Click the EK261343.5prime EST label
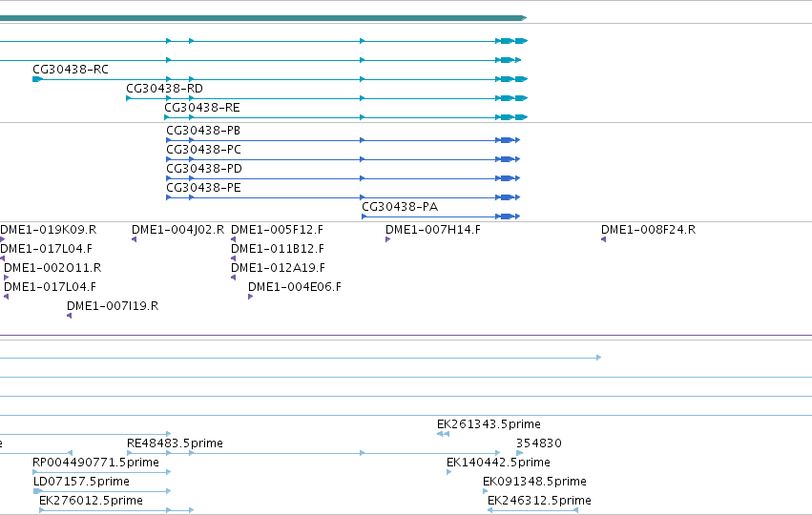The image size is (812, 515). pyautogui.click(x=489, y=424)
